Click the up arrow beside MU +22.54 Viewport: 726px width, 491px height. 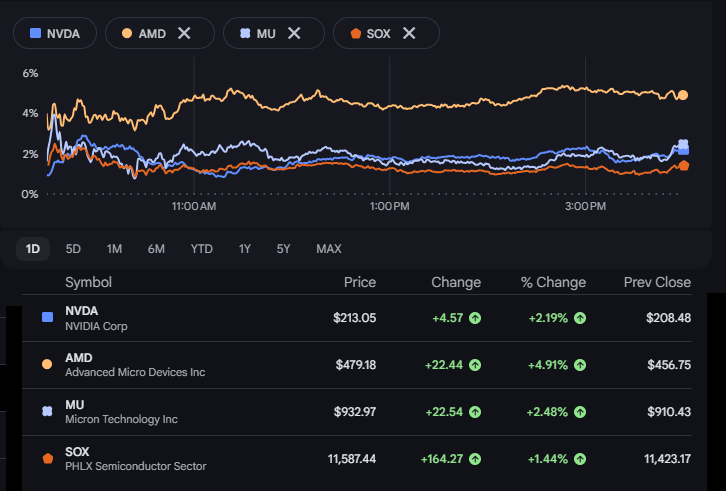point(475,412)
